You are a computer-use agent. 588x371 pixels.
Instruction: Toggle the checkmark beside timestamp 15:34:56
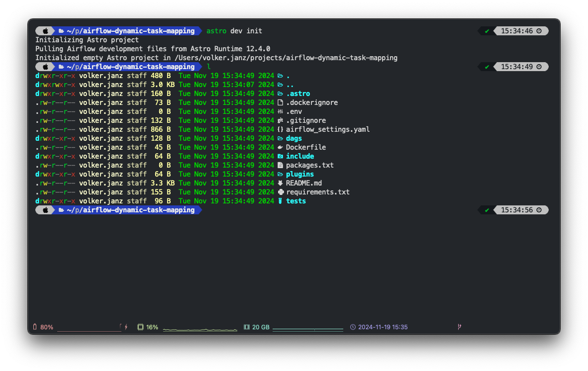pyautogui.click(x=487, y=210)
